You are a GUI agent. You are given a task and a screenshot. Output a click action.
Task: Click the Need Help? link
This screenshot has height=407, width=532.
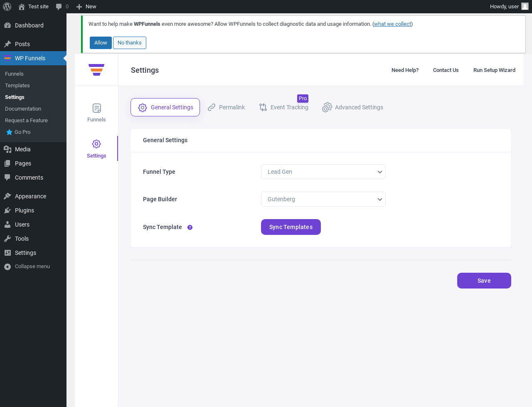click(405, 70)
